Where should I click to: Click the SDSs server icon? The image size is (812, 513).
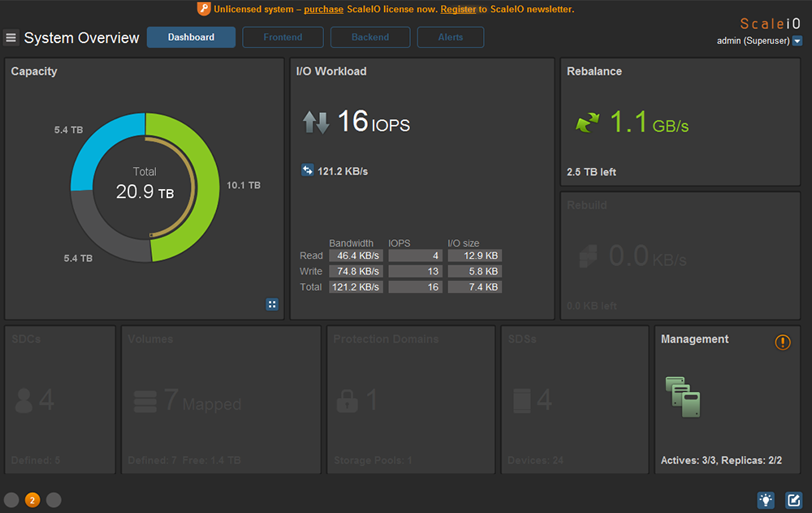point(522,401)
